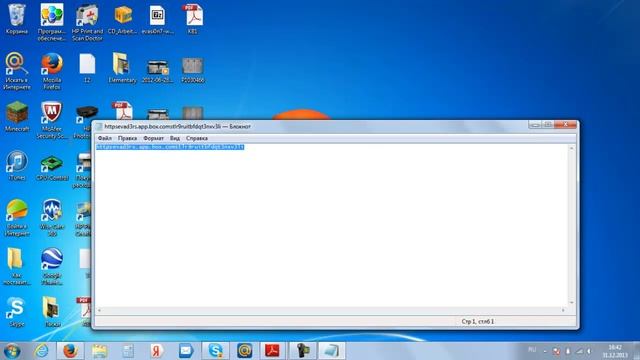Select the Корзина recycle bin icon

click(x=17, y=19)
